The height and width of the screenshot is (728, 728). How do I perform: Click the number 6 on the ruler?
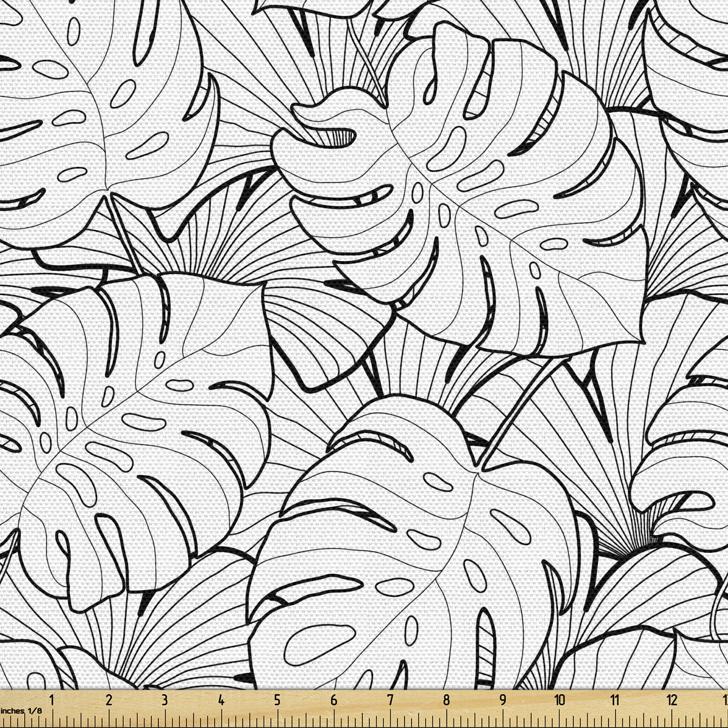coord(334,700)
